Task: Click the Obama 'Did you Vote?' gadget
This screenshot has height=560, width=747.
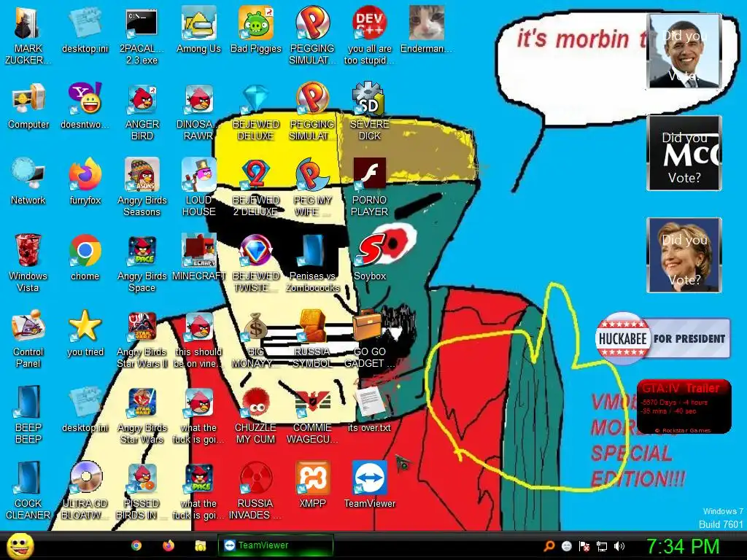Action: pos(684,51)
